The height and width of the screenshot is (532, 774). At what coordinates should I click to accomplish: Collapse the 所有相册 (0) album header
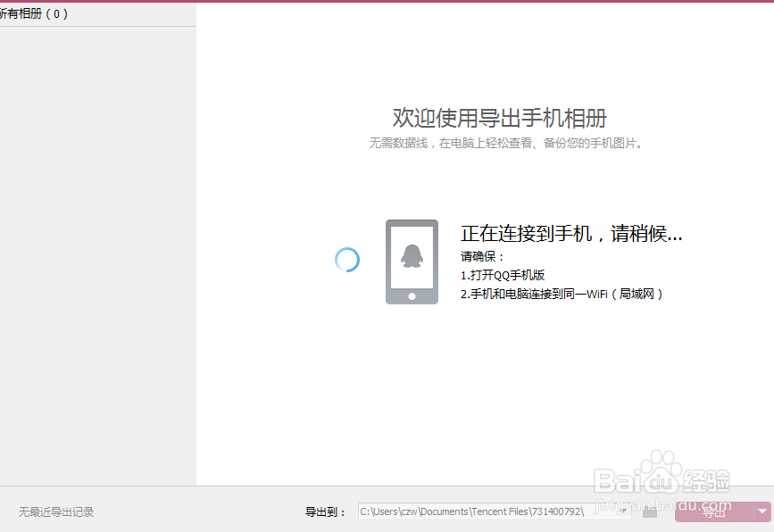pyautogui.click(x=33, y=13)
